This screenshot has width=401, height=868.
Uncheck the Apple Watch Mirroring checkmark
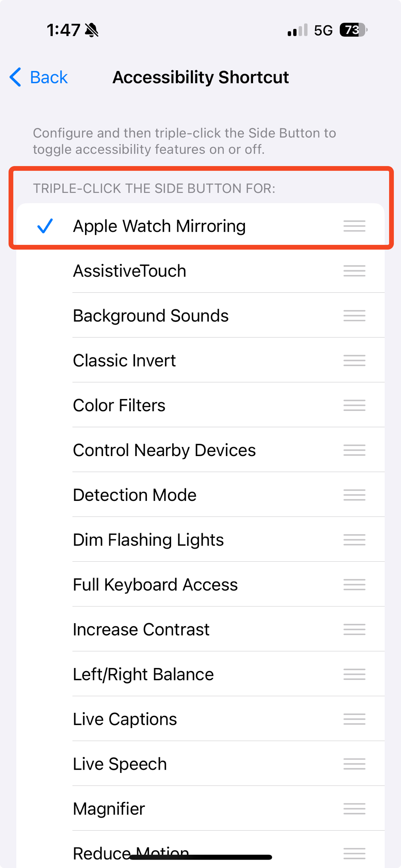[45, 226]
